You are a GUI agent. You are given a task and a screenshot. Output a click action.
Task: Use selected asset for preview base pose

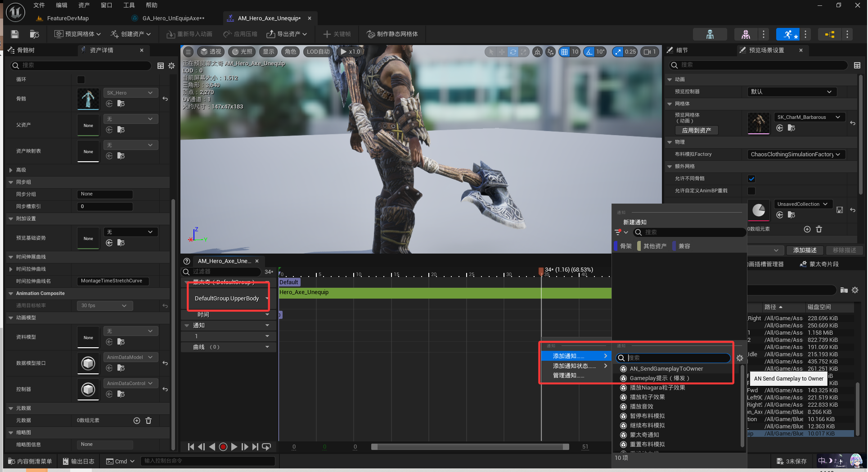click(109, 243)
